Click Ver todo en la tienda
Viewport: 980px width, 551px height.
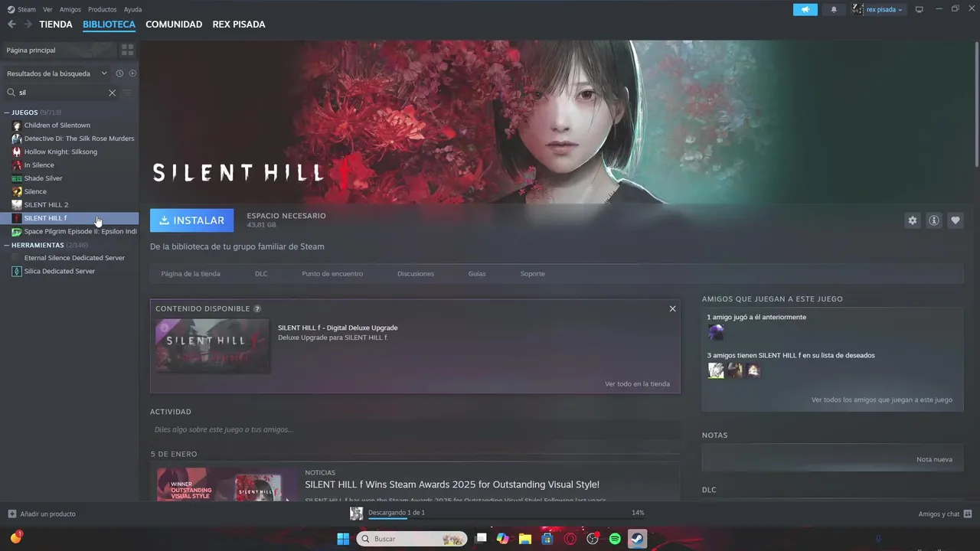click(637, 384)
